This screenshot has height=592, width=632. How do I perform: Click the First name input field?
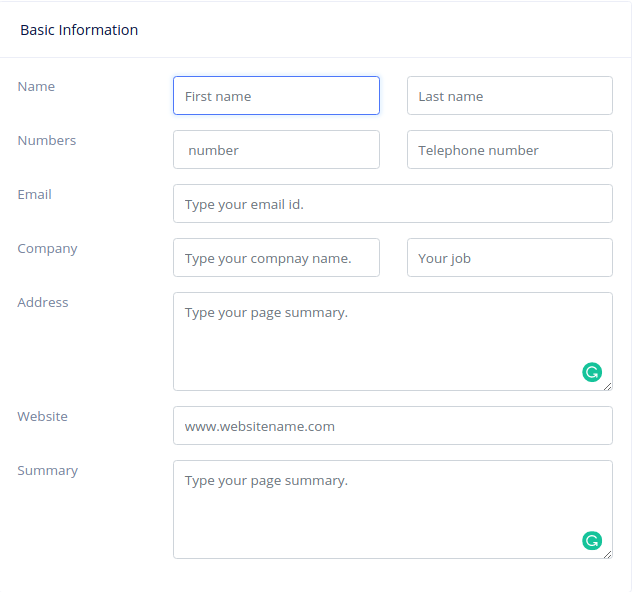(x=276, y=96)
